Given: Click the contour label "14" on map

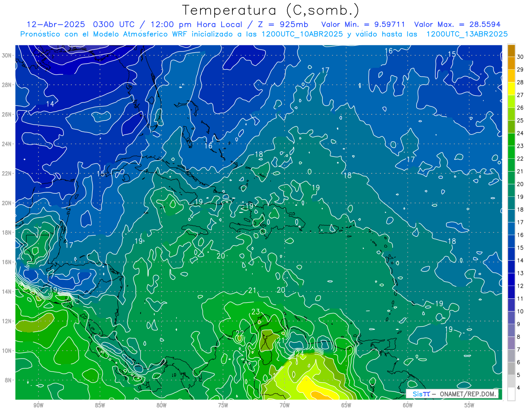Looking at the screenshot, I should tap(50, 104).
